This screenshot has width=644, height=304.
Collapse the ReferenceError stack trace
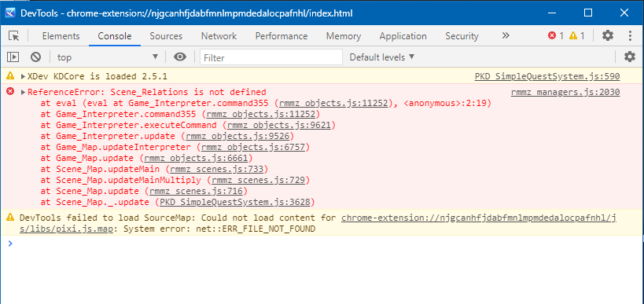(x=23, y=92)
